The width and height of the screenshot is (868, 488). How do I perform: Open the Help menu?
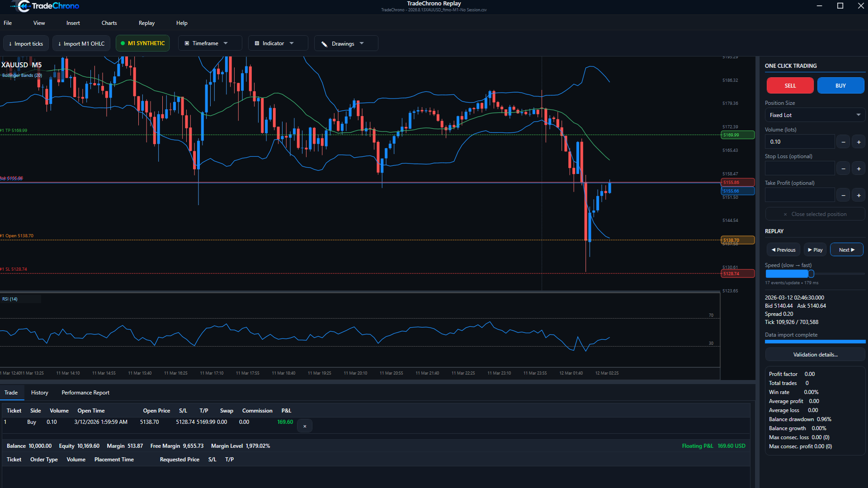pos(182,23)
